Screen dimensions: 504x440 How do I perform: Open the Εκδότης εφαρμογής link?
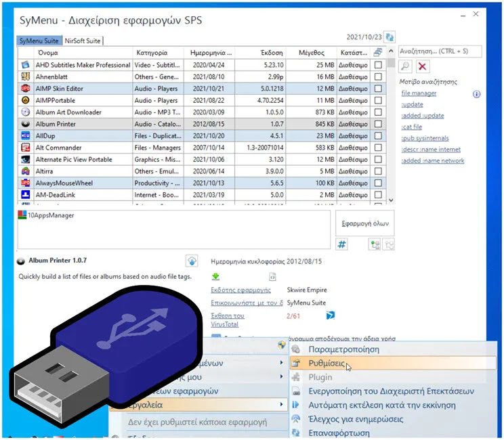pos(240,290)
